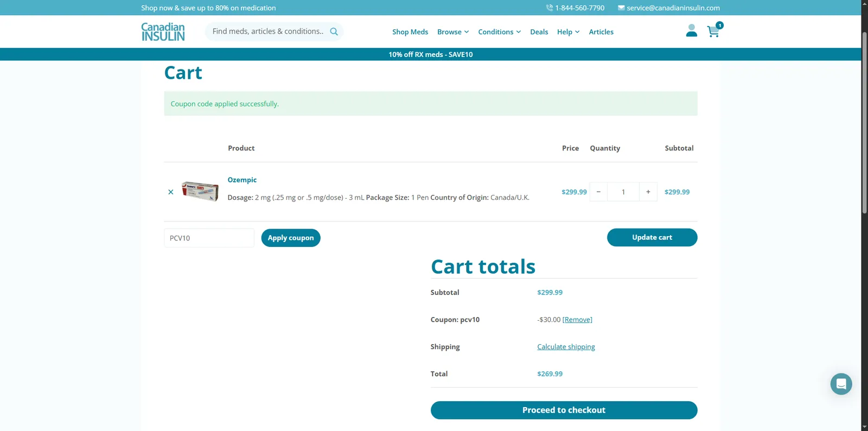Click the -$30.00 discount amount
This screenshot has height=431, width=868.
pyautogui.click(x=548, y=320)
